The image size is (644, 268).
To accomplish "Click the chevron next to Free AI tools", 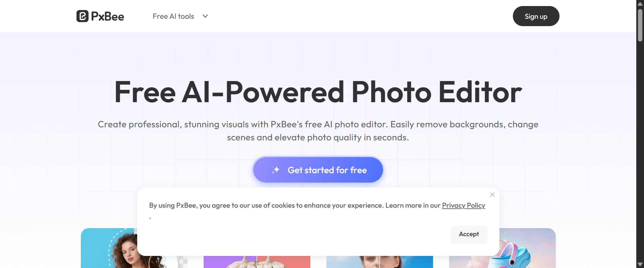I will (205, 16).
